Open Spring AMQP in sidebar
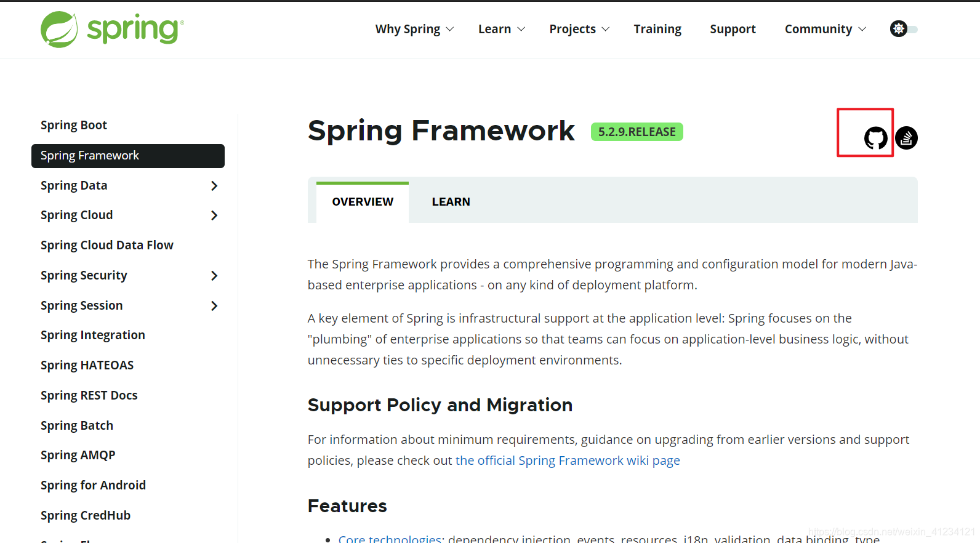The image size is (980, 543). pos(78,455)
